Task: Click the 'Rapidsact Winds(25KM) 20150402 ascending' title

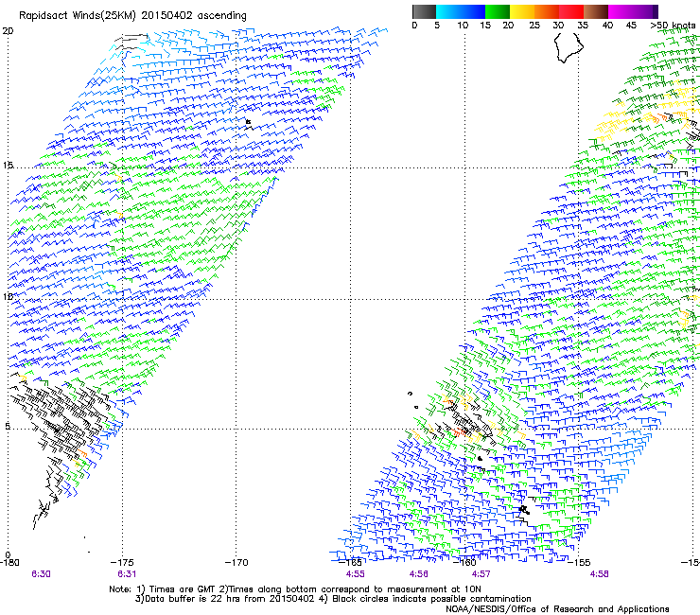Action: click(132, 16)
